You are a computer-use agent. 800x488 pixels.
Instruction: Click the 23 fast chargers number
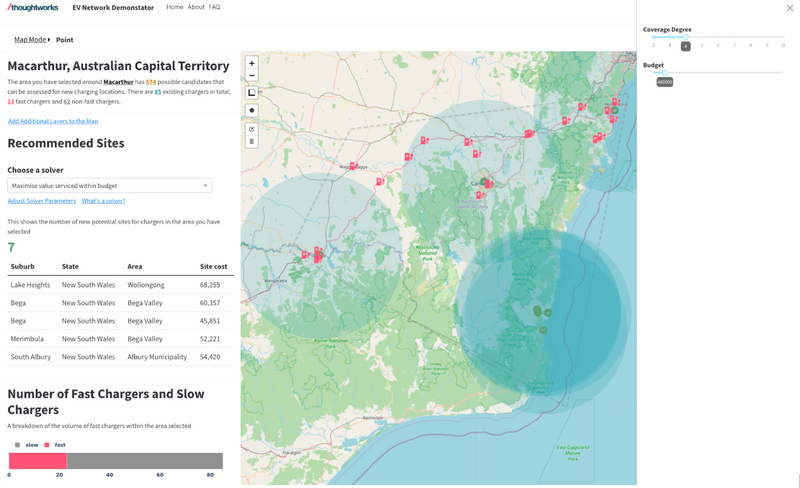point(11,102)
